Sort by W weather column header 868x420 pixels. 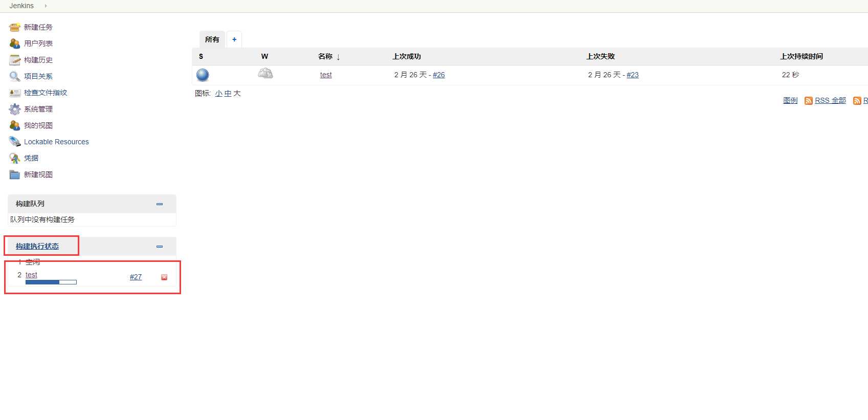[264, 56]
